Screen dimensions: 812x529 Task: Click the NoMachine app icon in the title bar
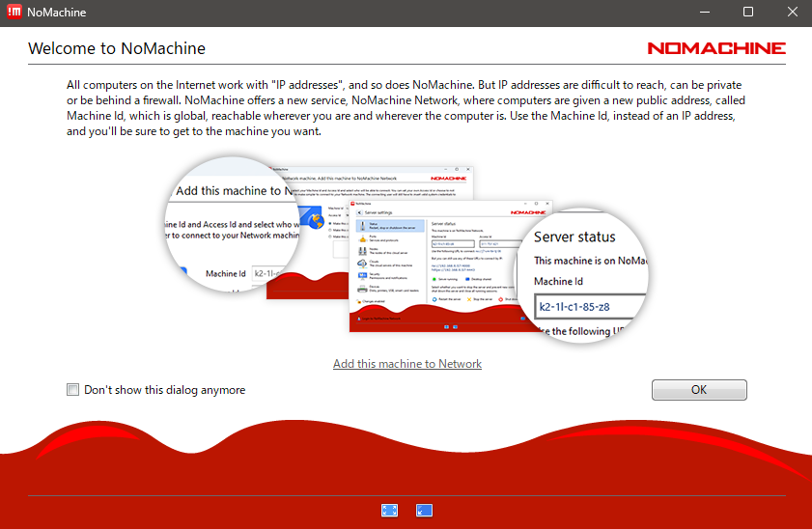point(14,13)
